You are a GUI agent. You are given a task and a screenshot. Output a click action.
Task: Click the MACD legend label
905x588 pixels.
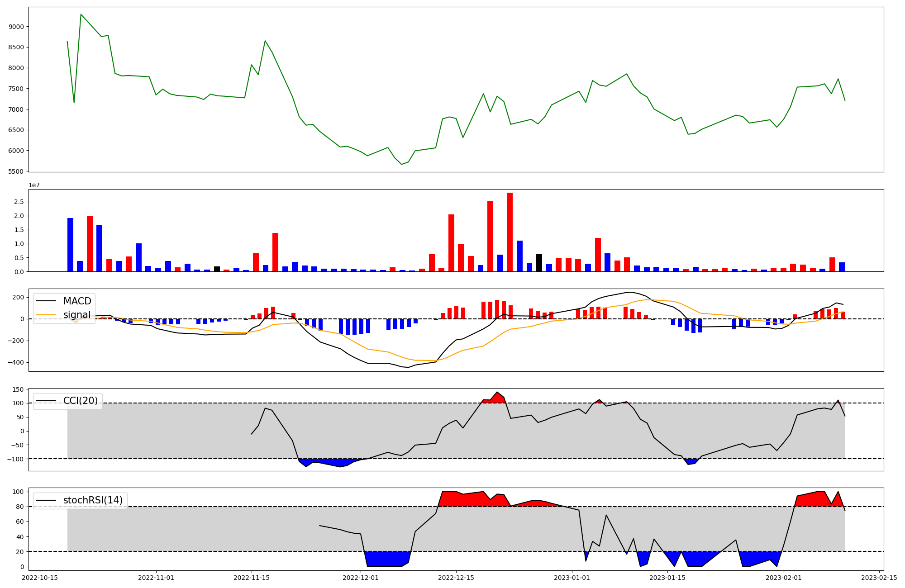click(x=77, y=301)
